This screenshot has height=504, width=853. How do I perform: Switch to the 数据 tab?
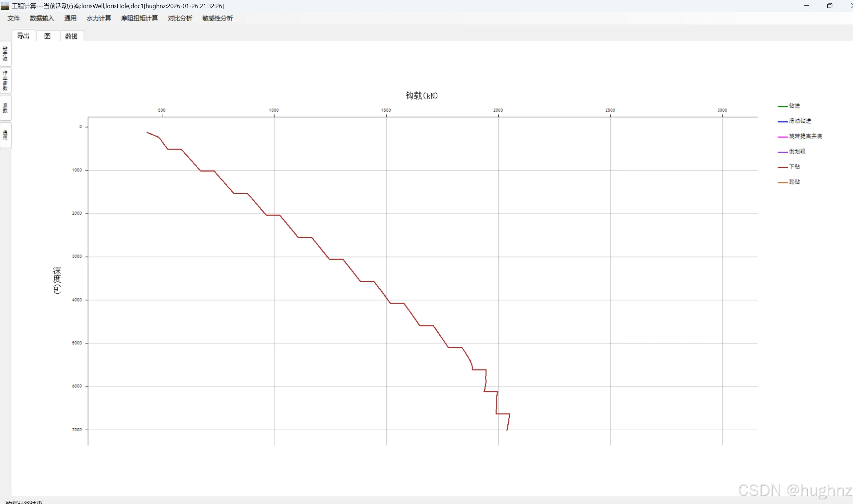[71, 36]
